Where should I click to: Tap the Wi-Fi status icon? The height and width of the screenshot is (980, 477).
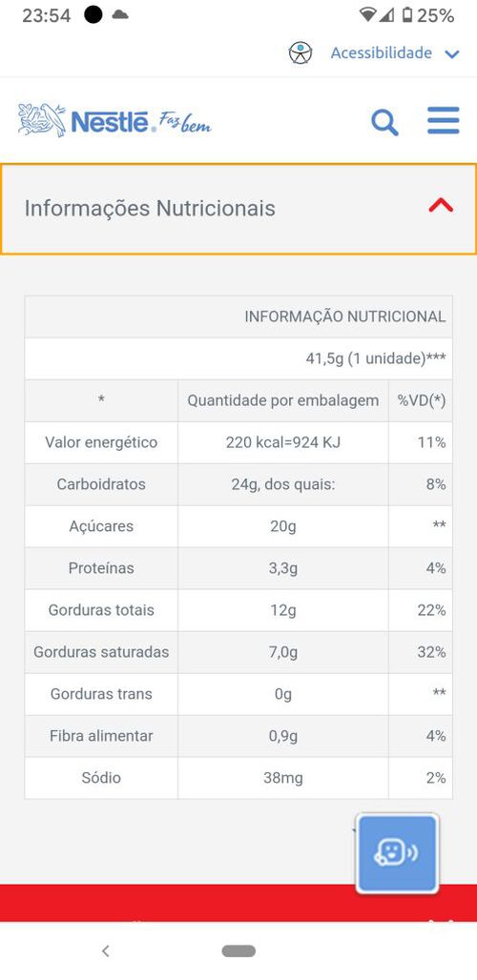(368, 15)
